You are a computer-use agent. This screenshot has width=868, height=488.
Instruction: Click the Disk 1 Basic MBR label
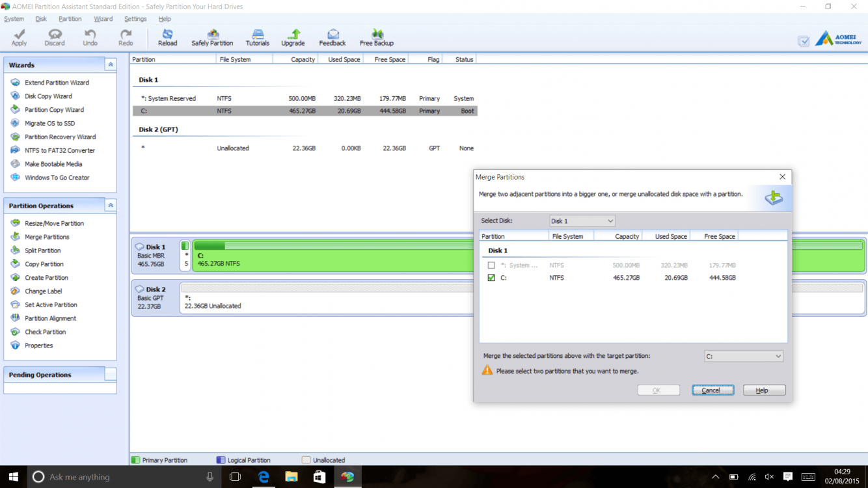155,256
